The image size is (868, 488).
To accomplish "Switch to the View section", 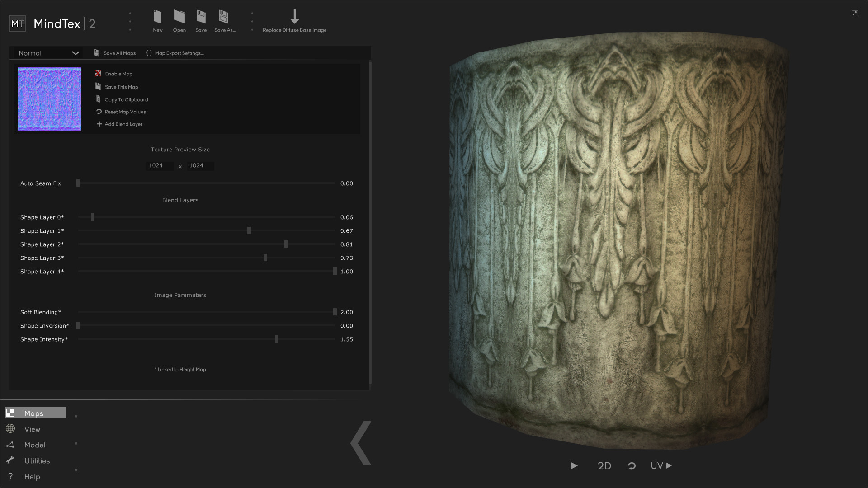I will click(x=32, y=429).
